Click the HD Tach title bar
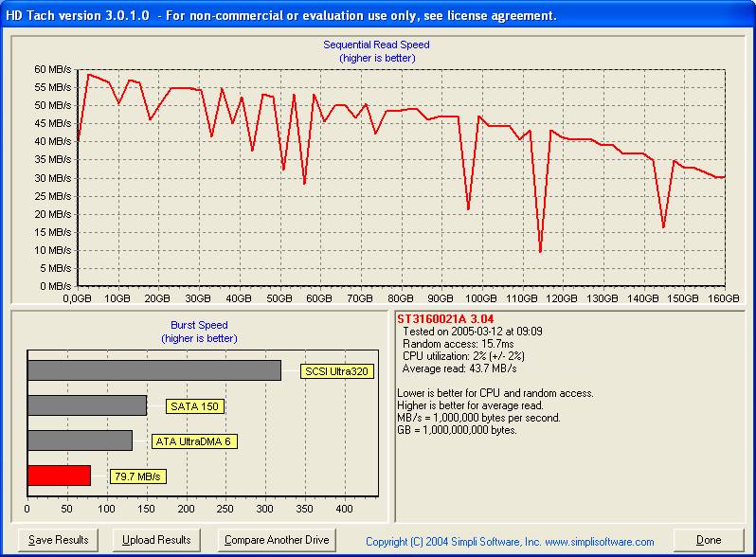The image size is (756, 557). coord(378,15)
